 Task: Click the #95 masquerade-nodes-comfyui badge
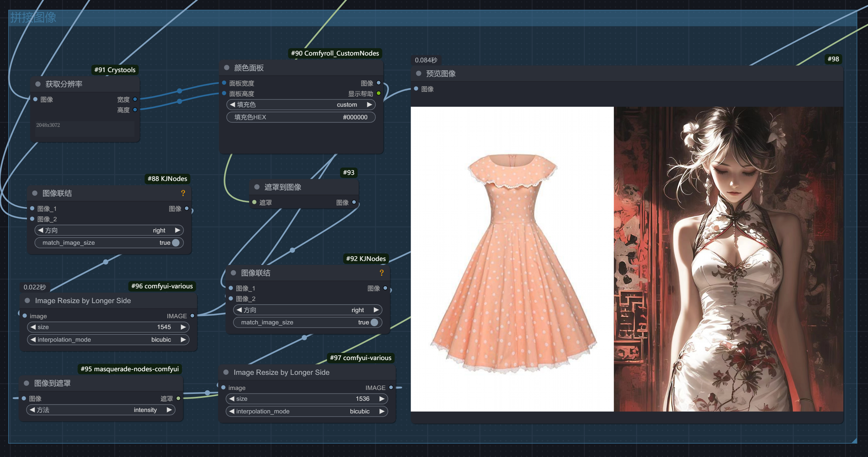click(130, 369)
